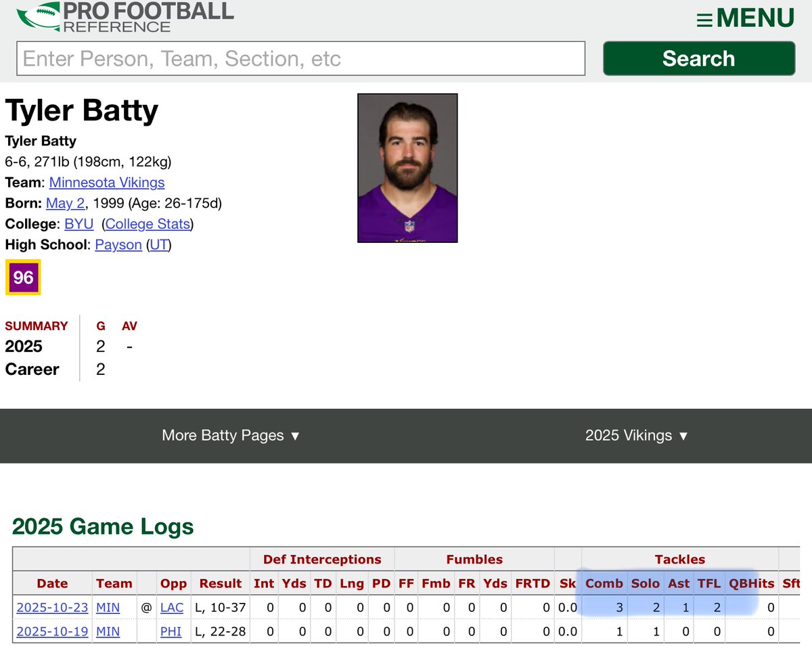Viewport: 812px width, 657px height.
Task: Open the 2025-10-19 game boxscore link
Action: 52,632
